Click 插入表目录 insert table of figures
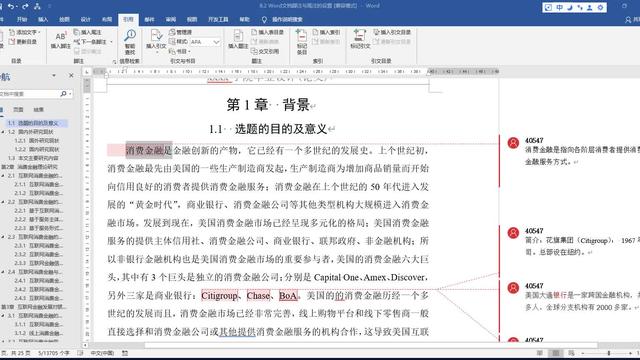Viewport: 640px width, 360px height. coord(267,32)
